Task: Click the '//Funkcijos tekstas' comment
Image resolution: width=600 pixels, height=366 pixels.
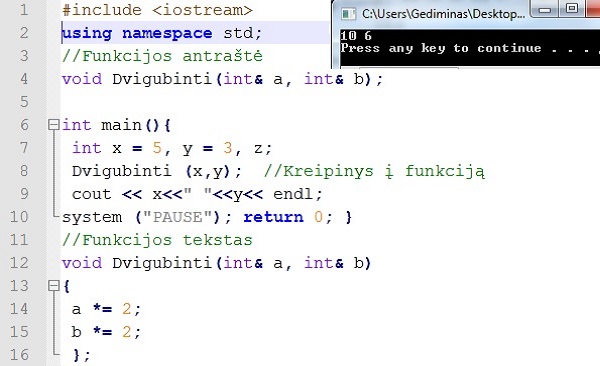Action: click(x=157, y=240)
